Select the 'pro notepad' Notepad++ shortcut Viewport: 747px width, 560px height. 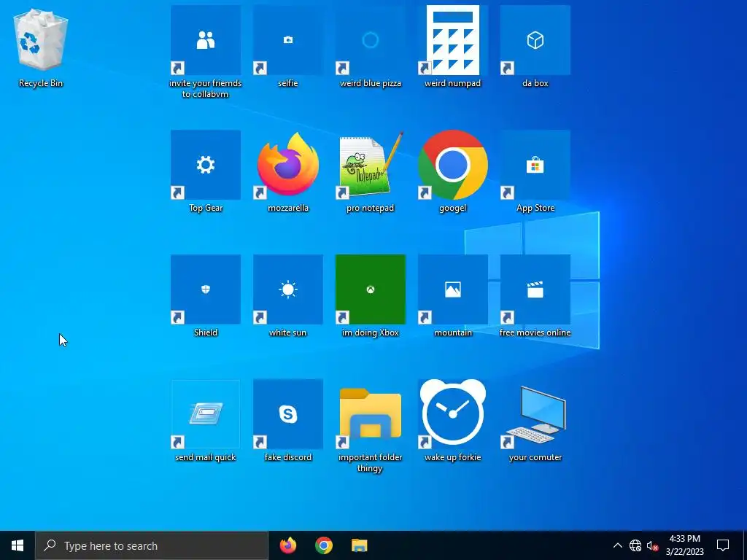click(370, 171)
